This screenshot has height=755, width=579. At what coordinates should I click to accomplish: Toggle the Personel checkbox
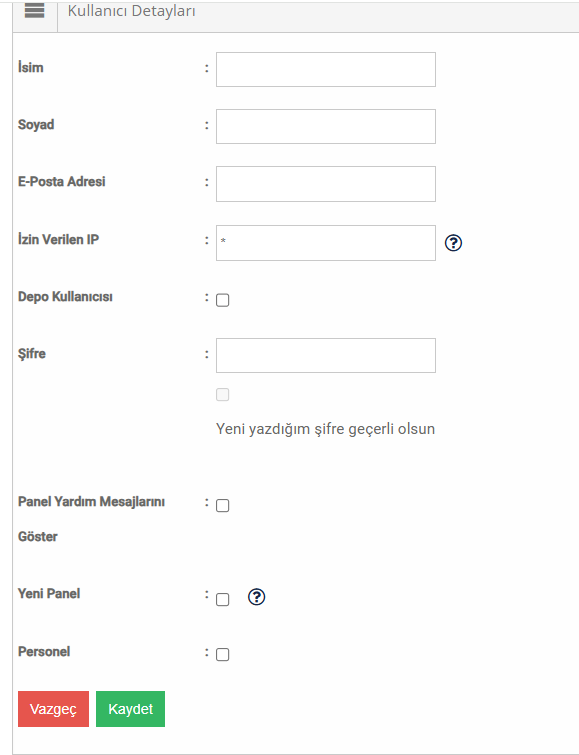click(x=223, y=654)
